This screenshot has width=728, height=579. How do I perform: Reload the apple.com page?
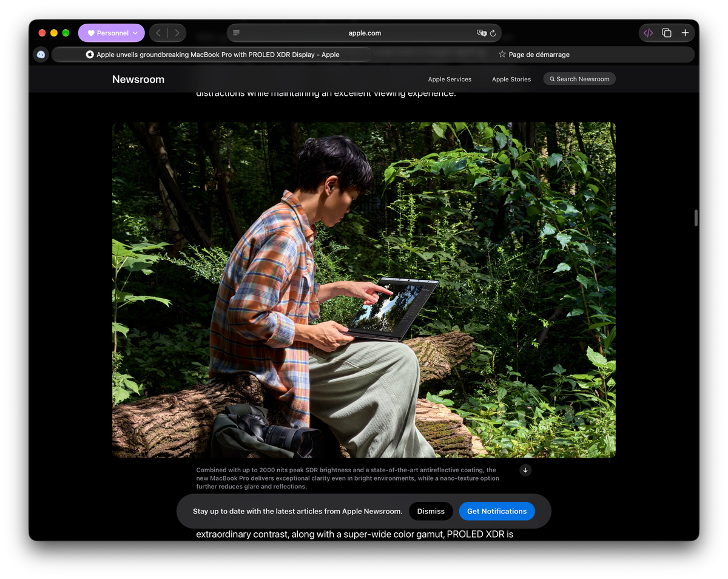(493, 33)
